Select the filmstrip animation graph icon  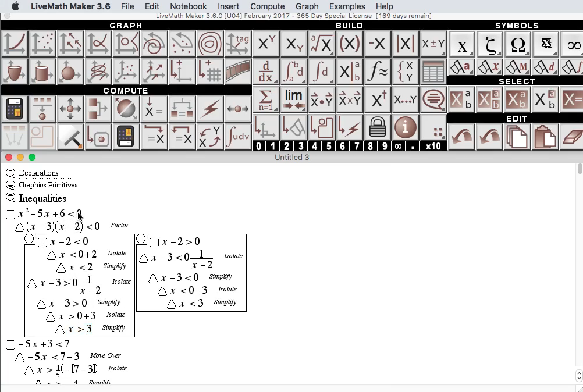(237, 72)
